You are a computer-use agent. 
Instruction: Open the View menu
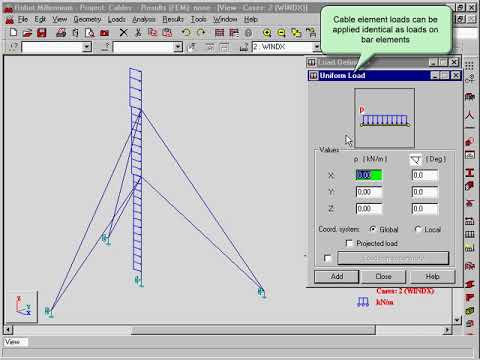59,19
